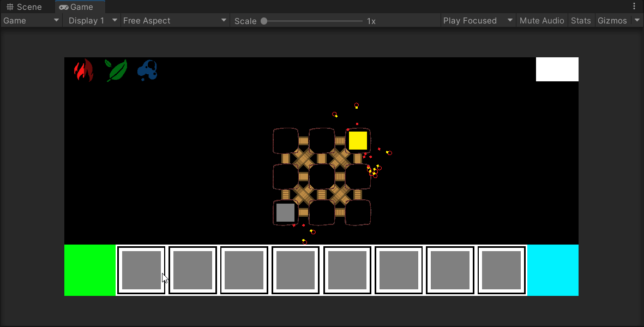Click the white box in top-right corner
The width and height of the screenshot is (644, 327).
[x=557, y=69]
